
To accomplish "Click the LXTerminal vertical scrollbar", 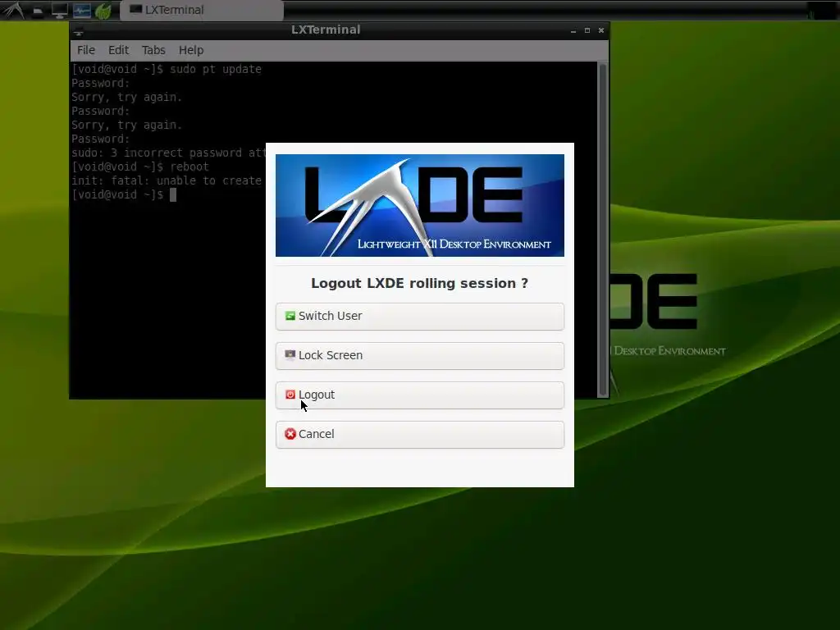I will tap(602, 230).
